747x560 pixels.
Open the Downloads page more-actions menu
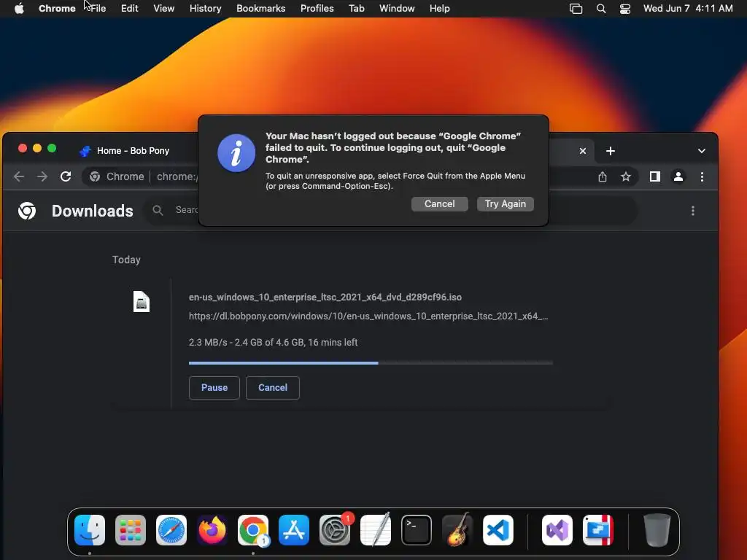pos(693,211)
